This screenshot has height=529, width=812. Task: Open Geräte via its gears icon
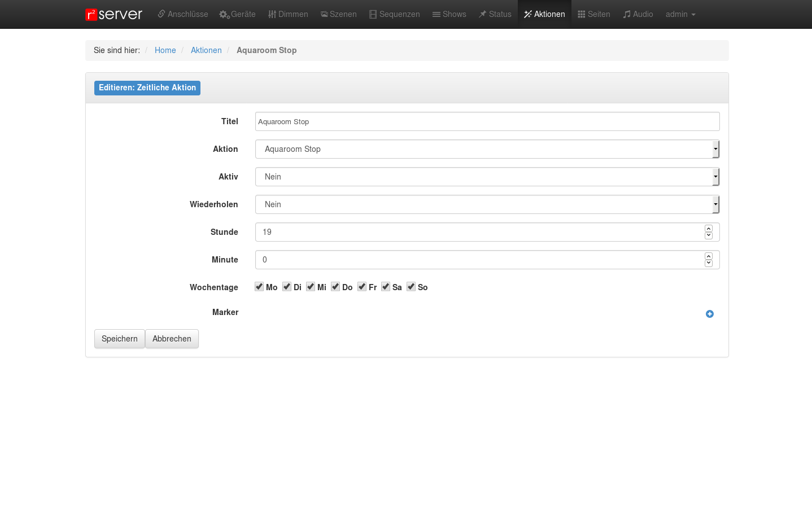coord(224,15)
